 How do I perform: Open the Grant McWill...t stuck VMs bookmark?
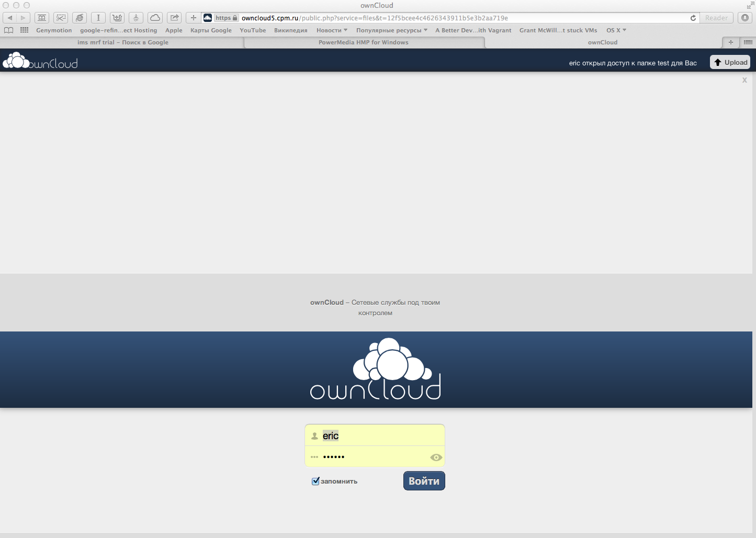558,30
